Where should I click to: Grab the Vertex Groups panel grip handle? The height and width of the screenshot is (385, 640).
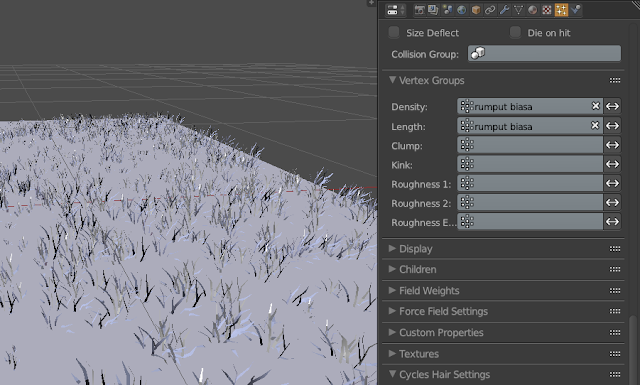pos(615,80)
